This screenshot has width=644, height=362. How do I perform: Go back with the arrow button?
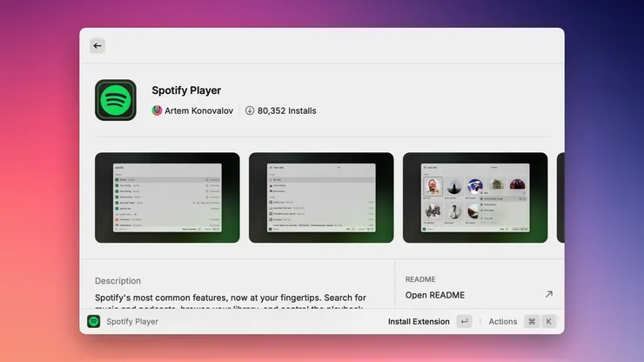[97, 45]
